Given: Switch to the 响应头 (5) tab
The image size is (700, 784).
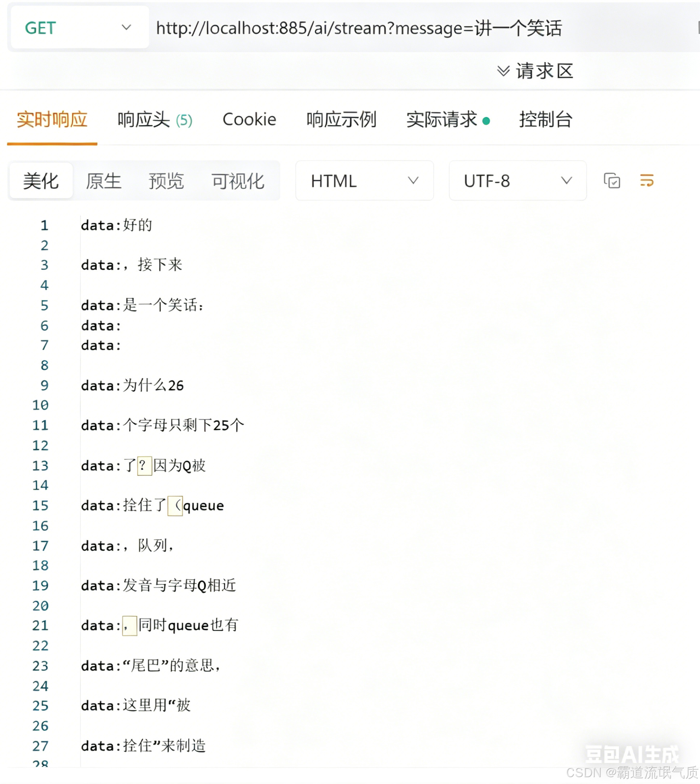Looking at the screenshot, I should (x=155, y=120).
